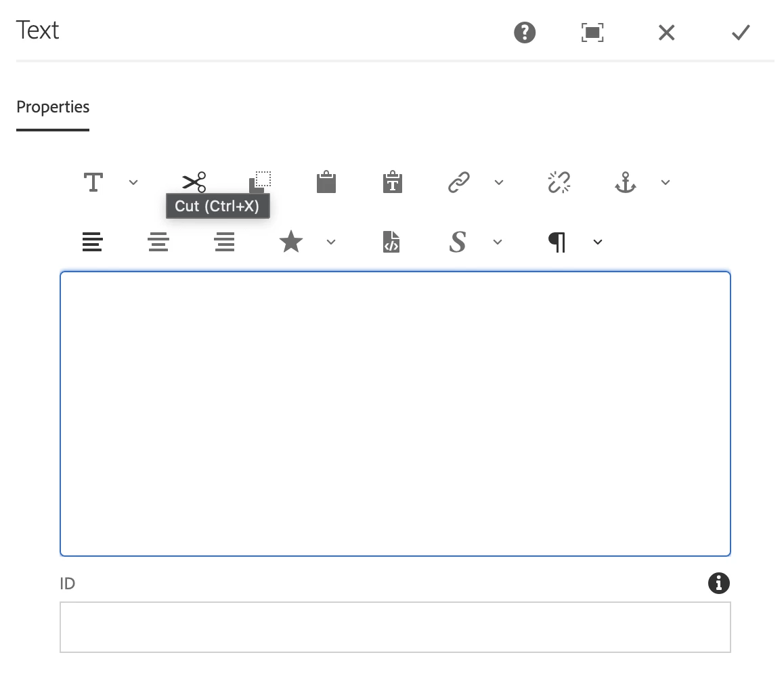Expand the star icon dropdown chevron
The height and width of the screenshot is (699, 784).
330,242
